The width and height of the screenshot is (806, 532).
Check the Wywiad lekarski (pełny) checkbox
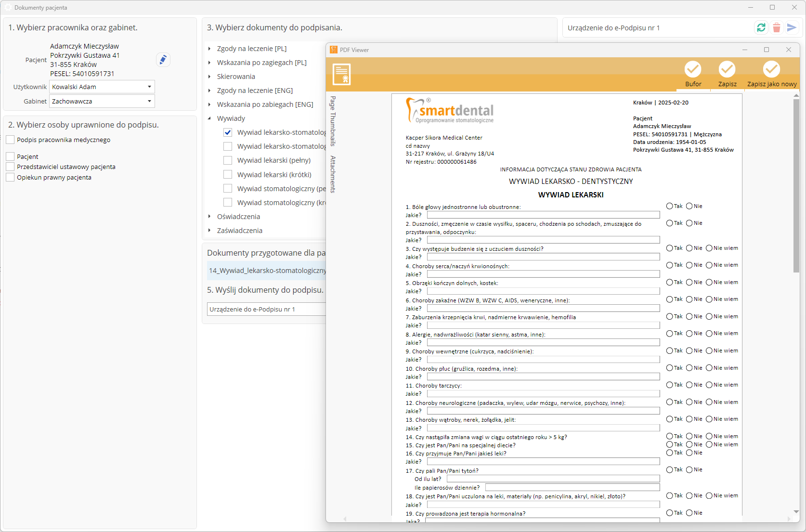click(228, 160)
